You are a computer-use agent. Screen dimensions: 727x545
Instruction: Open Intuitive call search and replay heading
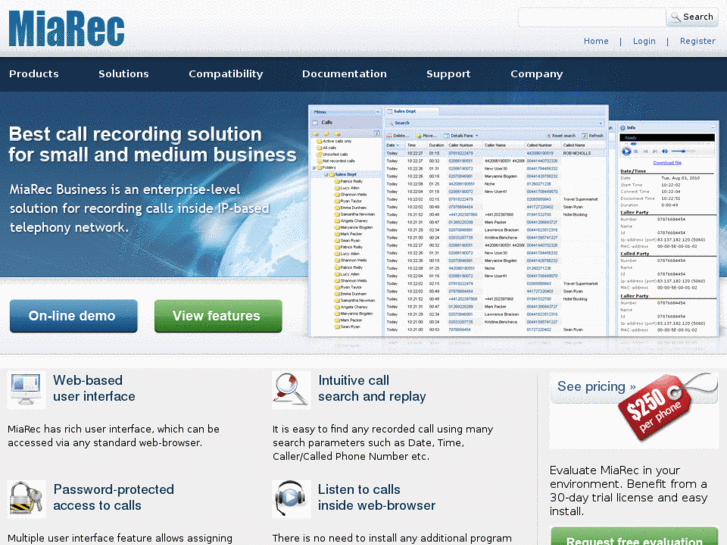coord(372,388)
